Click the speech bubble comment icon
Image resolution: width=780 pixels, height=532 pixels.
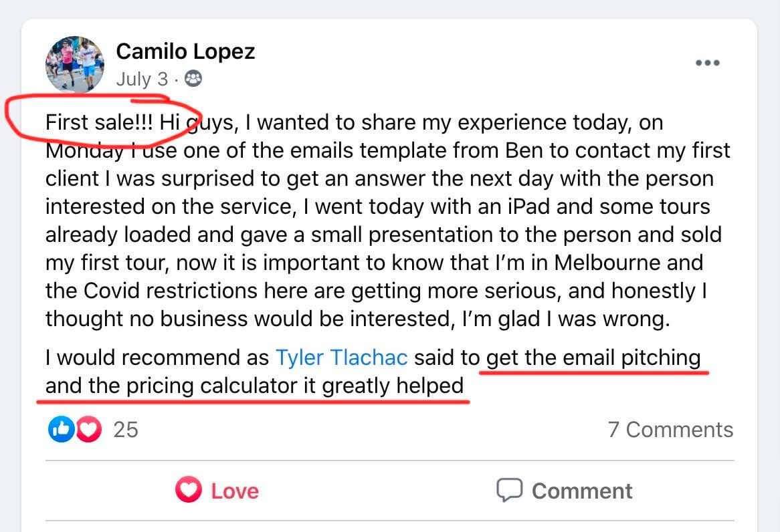point(509,491)
